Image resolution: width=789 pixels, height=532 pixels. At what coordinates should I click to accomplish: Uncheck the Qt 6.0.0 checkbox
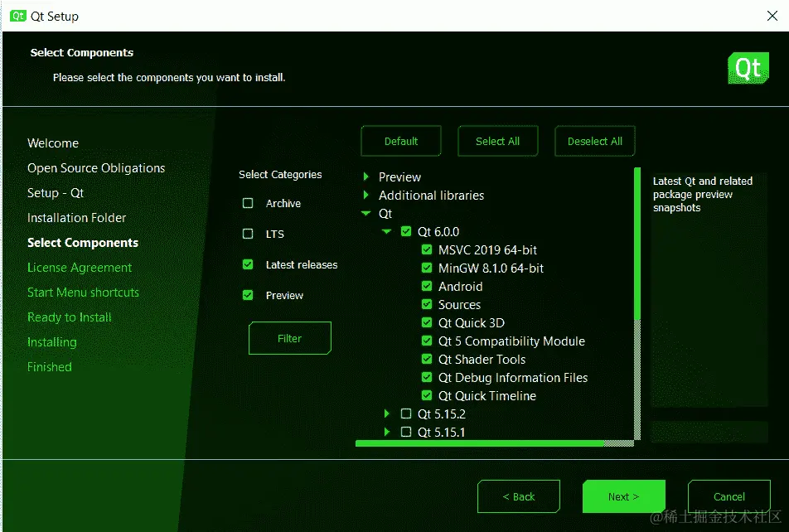tap(406, 231)
